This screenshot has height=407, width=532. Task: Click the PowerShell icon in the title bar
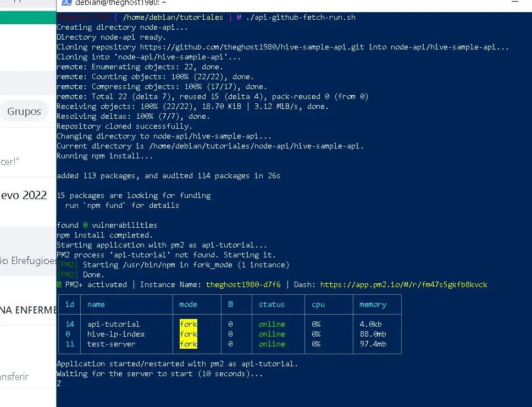(x=66, y=3)
